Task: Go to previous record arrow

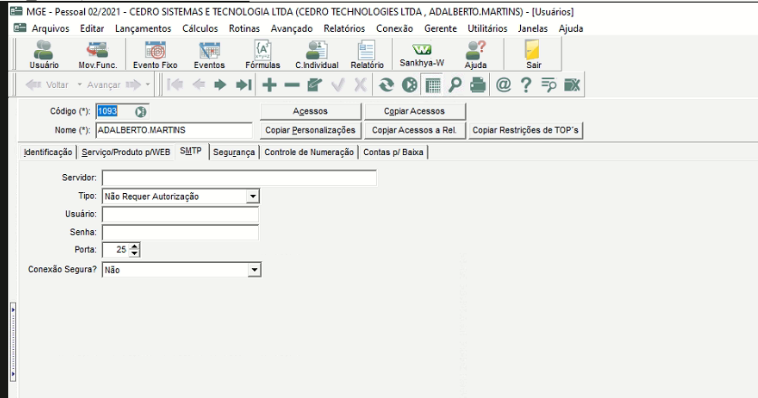Action: tap(198, 85)
